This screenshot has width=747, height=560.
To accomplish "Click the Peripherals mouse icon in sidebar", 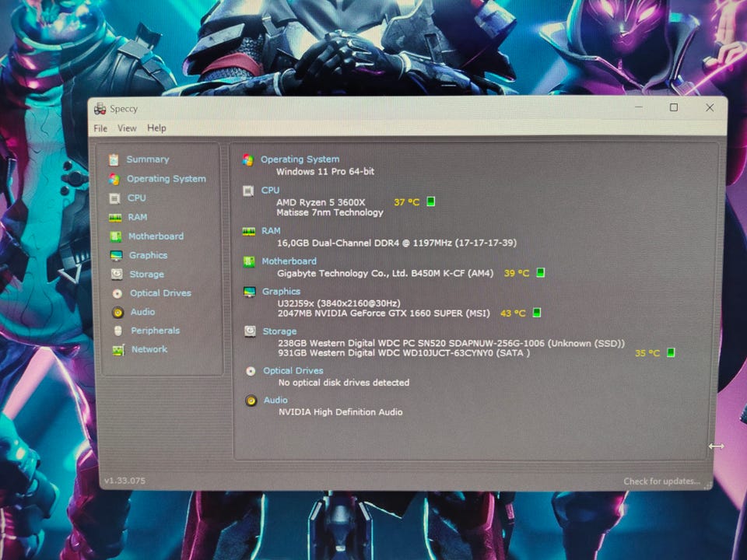I will 118,331.
